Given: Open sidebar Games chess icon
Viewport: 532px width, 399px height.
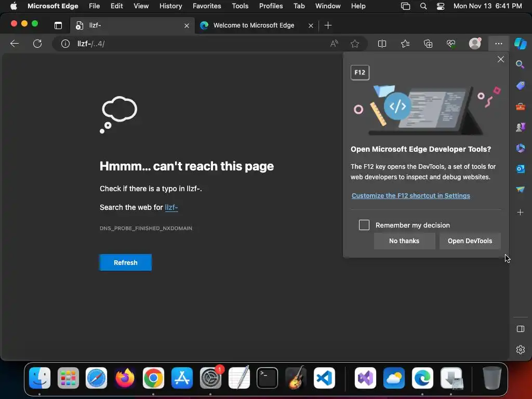Looking at the screenshot, I should point(521,127).
